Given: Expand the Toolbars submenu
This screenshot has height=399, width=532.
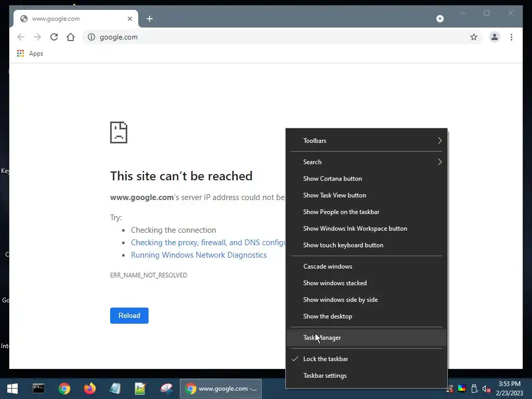Looking at the screenshot, I should (366, 140).
